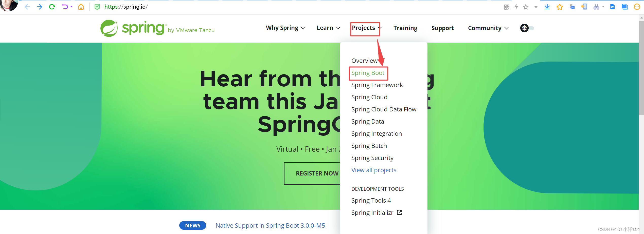Open the dropdown next to the undo icon
The height and width of the screenshot is (234, 644).
pyautogui.click(x=71, y=7)
